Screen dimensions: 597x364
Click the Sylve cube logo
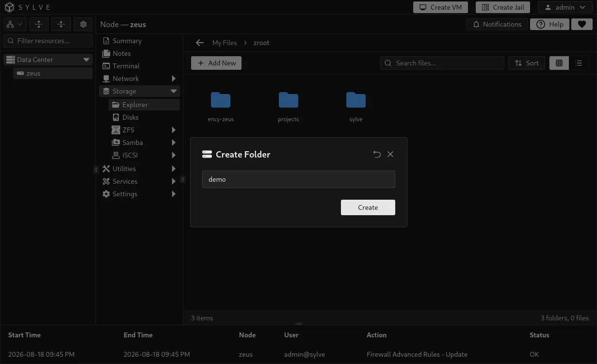[x=10, y=7]
